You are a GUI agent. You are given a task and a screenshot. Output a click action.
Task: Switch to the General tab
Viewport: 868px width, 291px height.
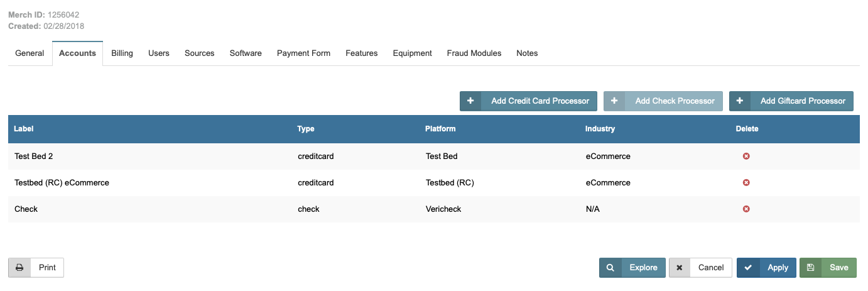(x=30, y=53)
